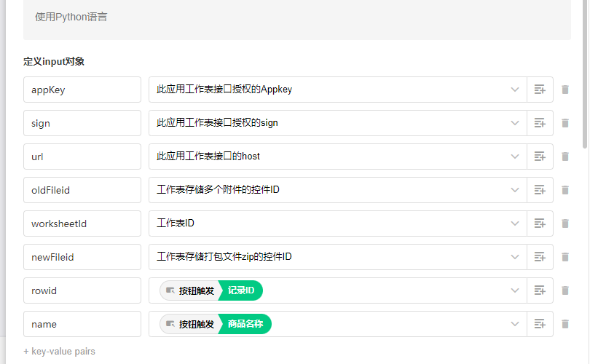The image size is (598, 364).
Task: Add new key-value pairs
Action: (59, 351)
